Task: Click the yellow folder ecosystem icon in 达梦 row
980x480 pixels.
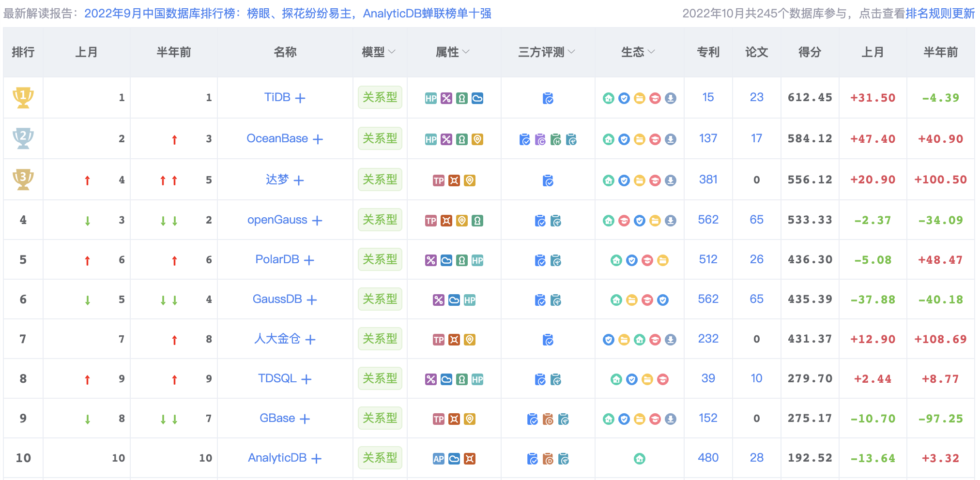Action: point(640,181)
